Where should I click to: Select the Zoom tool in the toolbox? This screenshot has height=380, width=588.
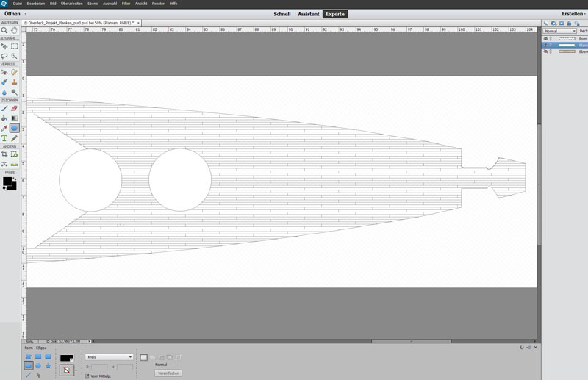click(4, 31)
